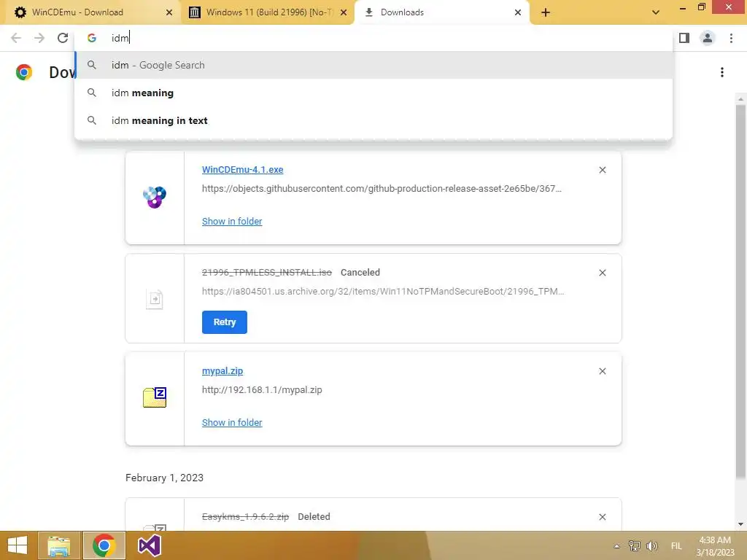
Task: Close the Downloads tab
Action: (x=518, y=12)
